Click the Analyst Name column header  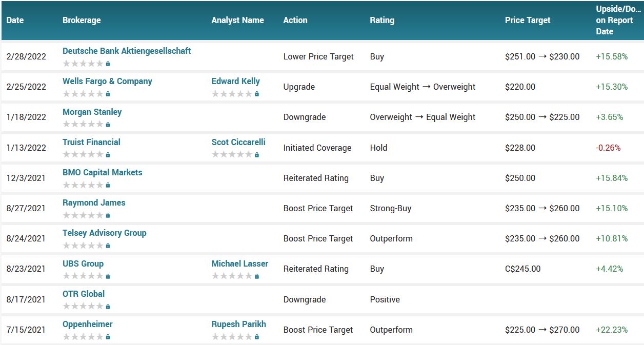(238, 21)
